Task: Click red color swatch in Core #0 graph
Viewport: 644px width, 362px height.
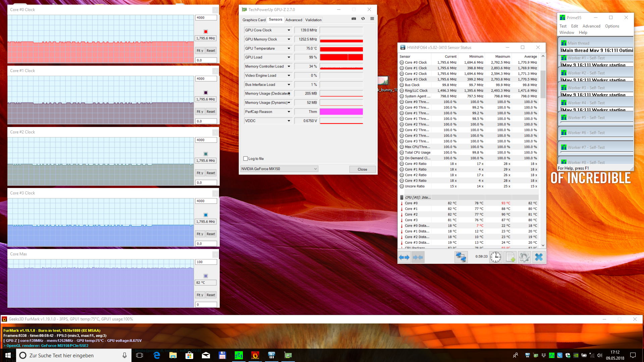Action: 206,32
